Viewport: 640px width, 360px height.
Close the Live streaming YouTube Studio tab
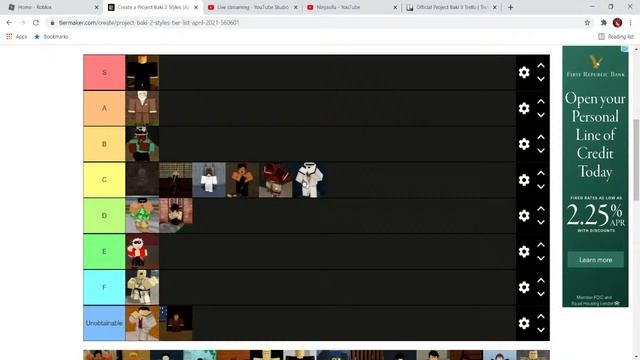point(296,7)
